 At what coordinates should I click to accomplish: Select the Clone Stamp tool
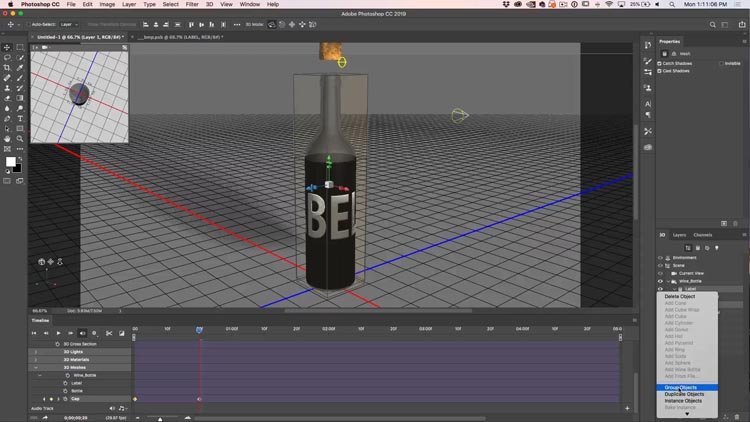tap(7, 88)
